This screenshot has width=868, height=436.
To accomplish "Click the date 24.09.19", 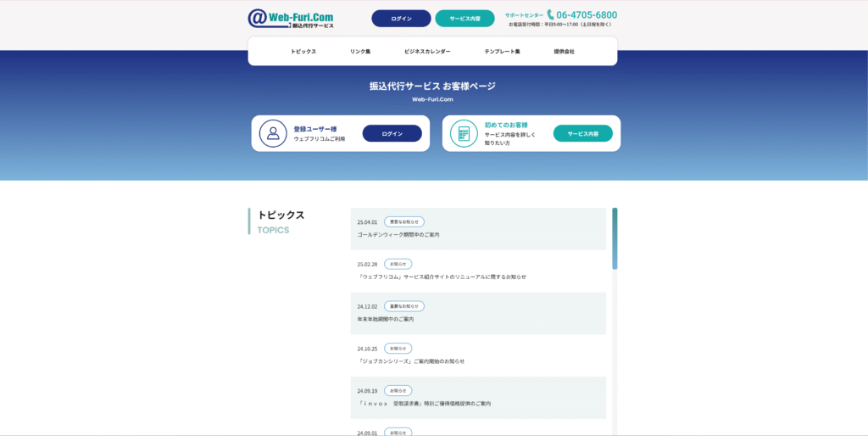I will [x=367, y=391].
